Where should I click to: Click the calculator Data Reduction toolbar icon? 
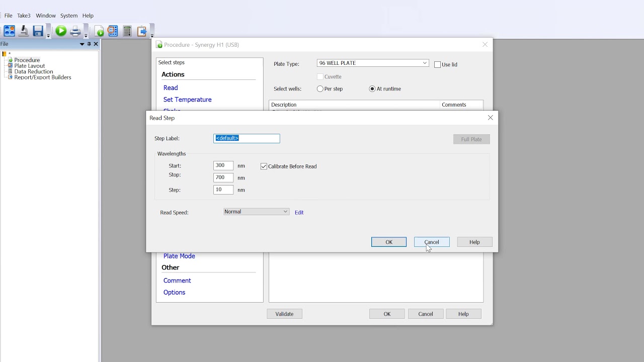coord(127,31)
